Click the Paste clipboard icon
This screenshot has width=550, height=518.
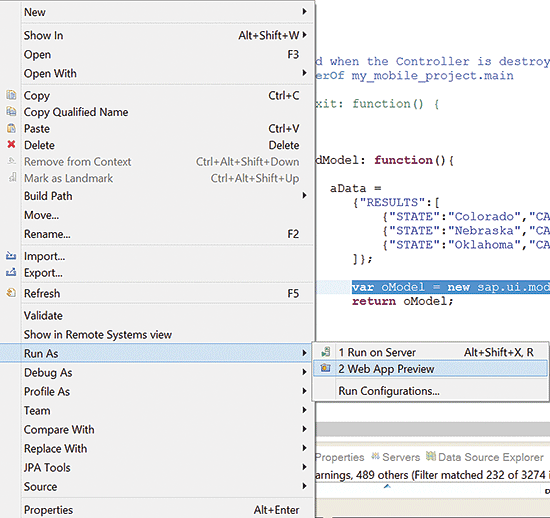[11, 128]
